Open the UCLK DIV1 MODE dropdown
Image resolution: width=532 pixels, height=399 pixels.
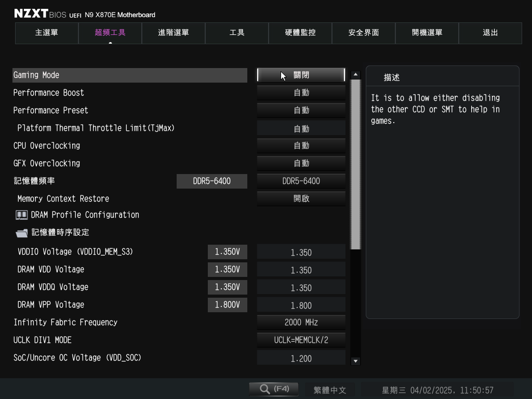pos(301,340)
